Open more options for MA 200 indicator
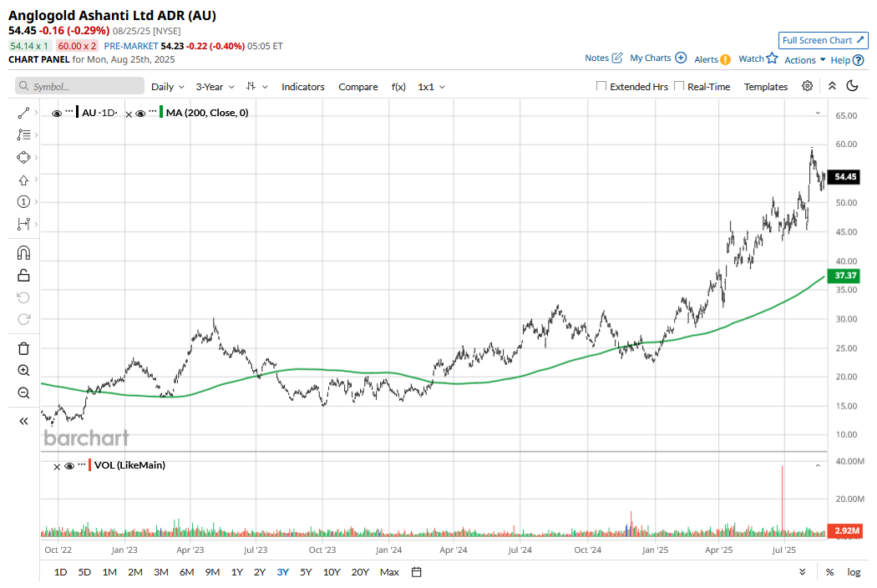This screenshot has height=588, width=877. tap(152, 111)
